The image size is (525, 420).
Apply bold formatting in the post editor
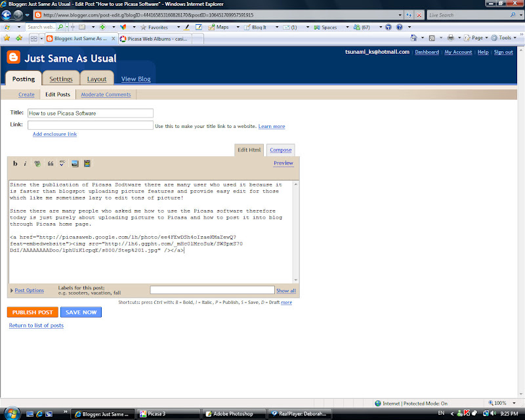pos(15,163)
